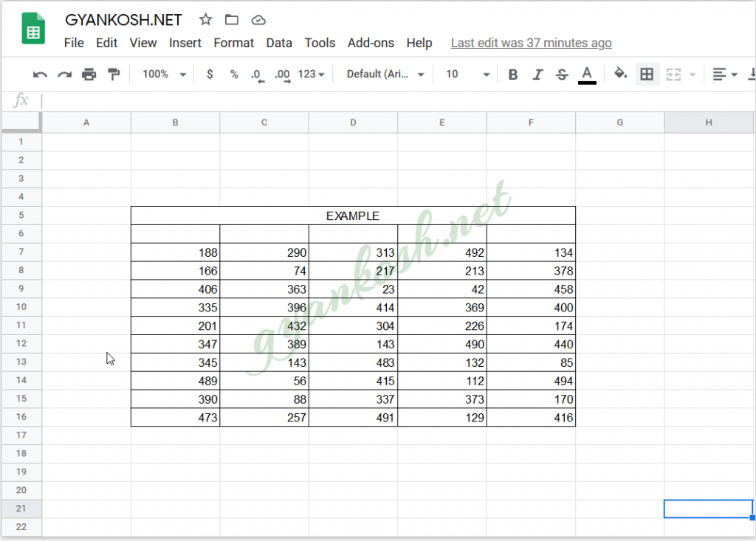This screenshot has height=541, width=756.
Task: Select the Paint format tool
Action: tap(112, 74)
